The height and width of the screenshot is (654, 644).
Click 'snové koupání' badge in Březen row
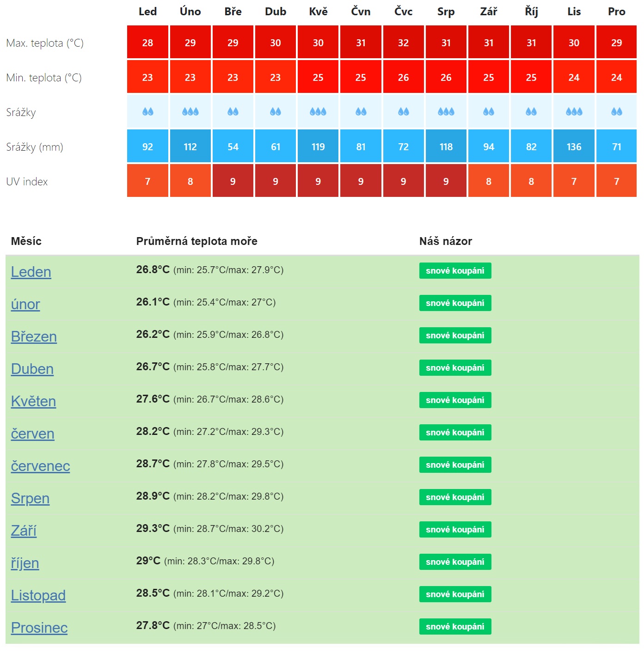pyautogui.click(x=455, y=336)
